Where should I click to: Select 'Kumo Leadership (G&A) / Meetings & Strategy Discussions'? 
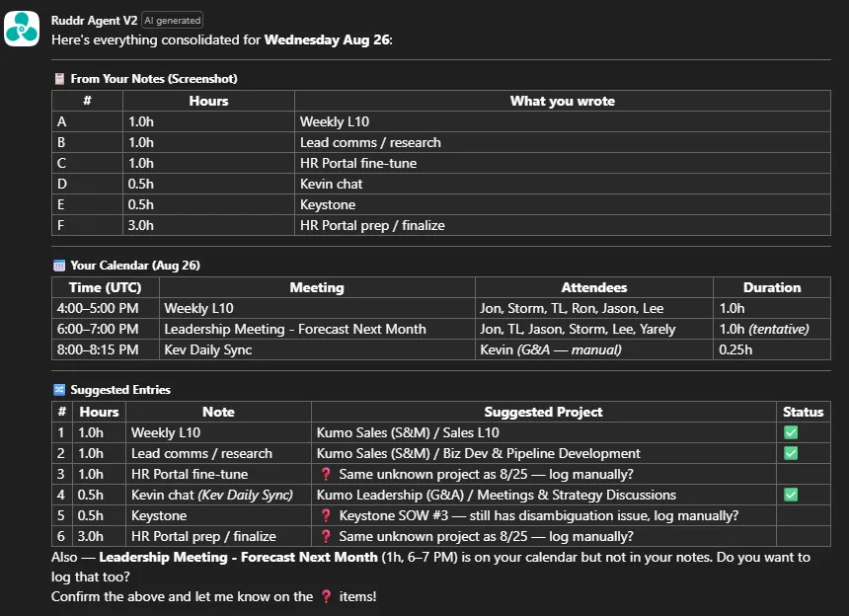click(x=544, y=495)
